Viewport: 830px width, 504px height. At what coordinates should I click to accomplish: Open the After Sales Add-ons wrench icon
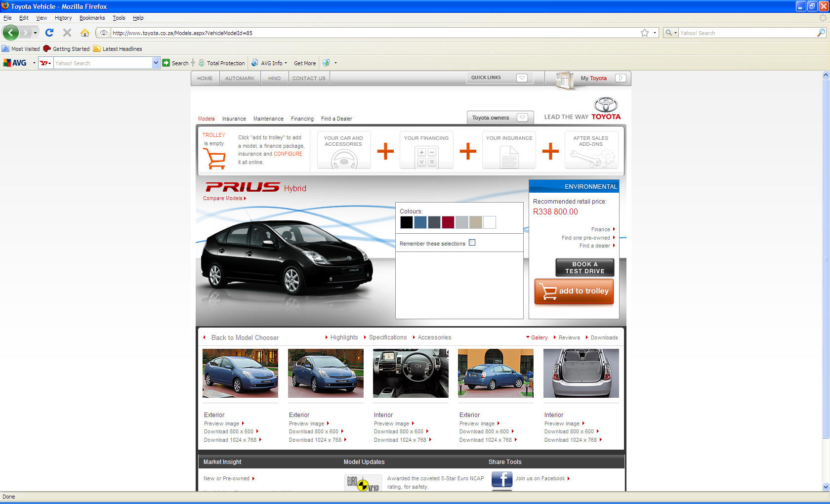tap(591, 158)
